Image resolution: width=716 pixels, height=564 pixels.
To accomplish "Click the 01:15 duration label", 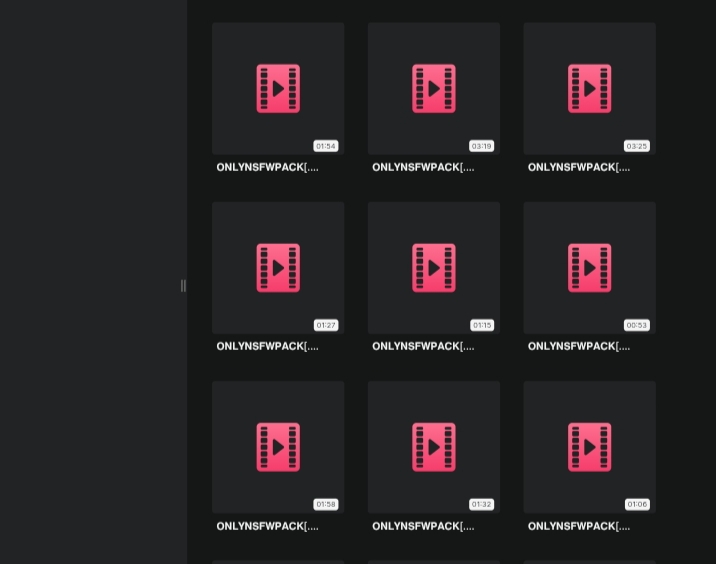I will 482,325.
